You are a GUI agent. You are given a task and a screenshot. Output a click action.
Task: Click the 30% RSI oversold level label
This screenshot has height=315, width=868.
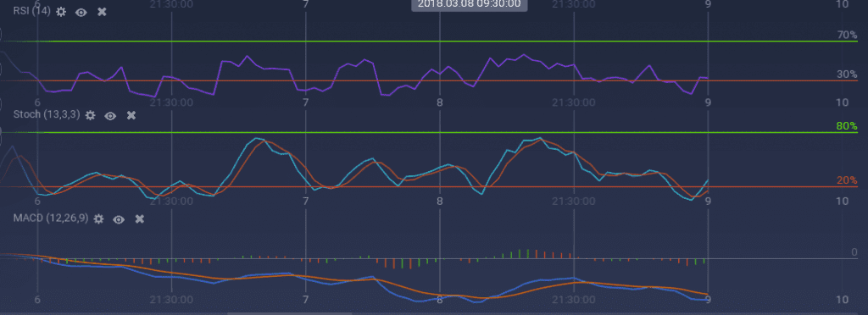[x=847, y=74]
